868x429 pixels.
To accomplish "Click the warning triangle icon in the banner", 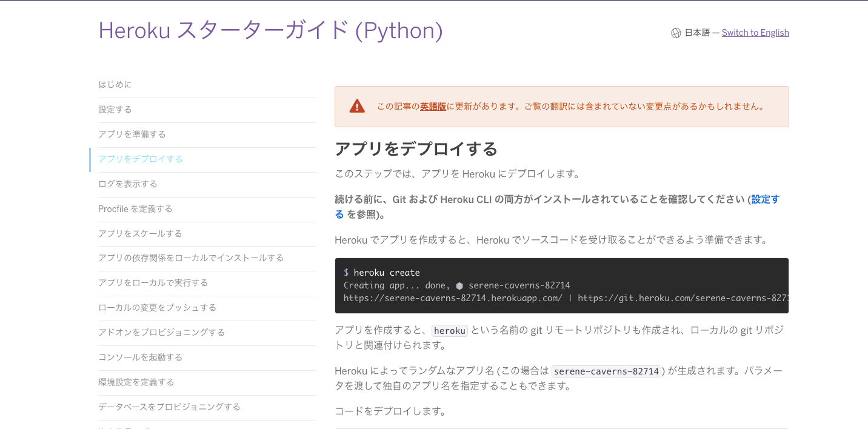I will pyautogui.click(x=357, y=105).
